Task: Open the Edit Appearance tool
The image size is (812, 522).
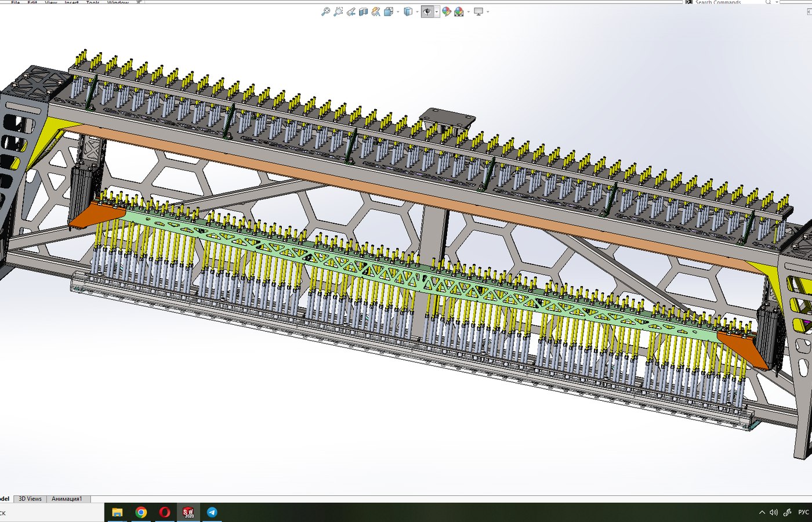Action: [447, 12]
